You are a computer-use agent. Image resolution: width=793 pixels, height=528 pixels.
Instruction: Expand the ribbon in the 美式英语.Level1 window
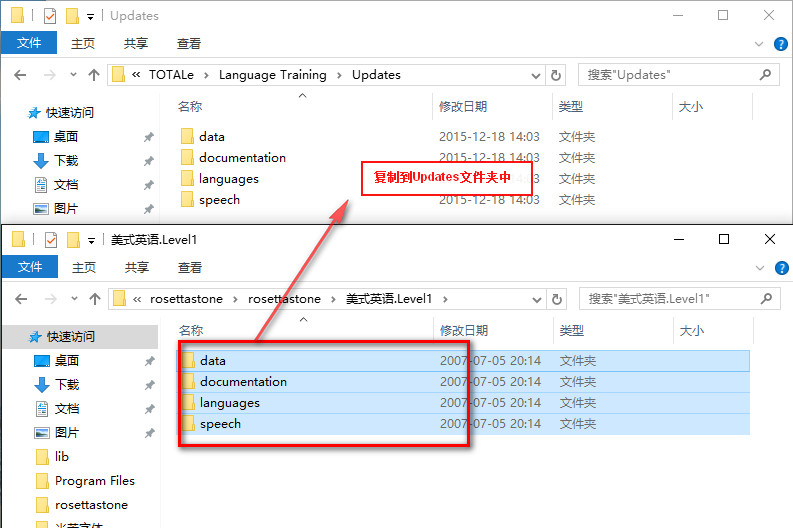(760, 268)
